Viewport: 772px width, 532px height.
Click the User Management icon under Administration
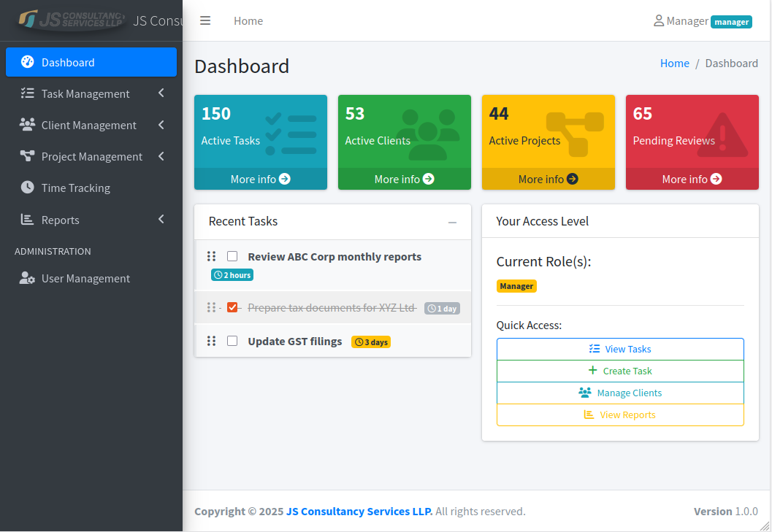pyautogui.click(x=27, y=278)
